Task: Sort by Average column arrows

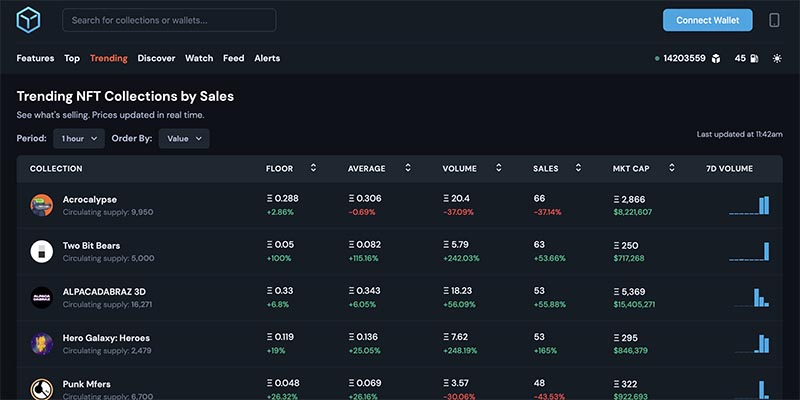Action: (x=408, y=168)
